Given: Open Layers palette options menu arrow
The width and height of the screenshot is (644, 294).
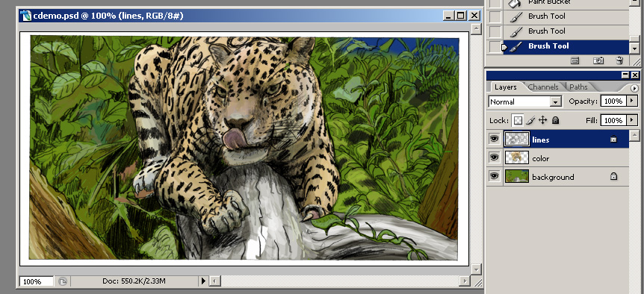Looking at the screenshot, I should 634,88.
